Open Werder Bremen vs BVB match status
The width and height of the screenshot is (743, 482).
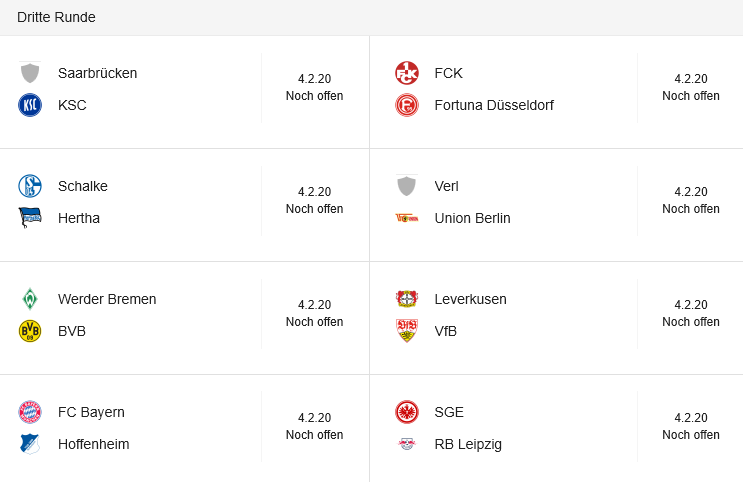coord(314,313)
